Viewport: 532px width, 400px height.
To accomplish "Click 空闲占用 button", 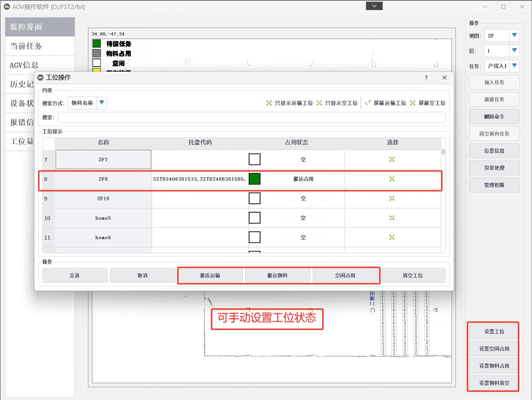I will (x=345, y=275).
